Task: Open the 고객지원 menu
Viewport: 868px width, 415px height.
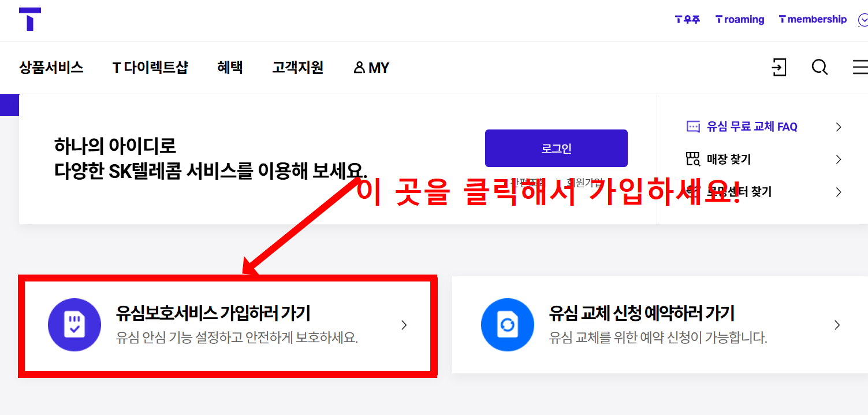Action: tap(297, 68)
